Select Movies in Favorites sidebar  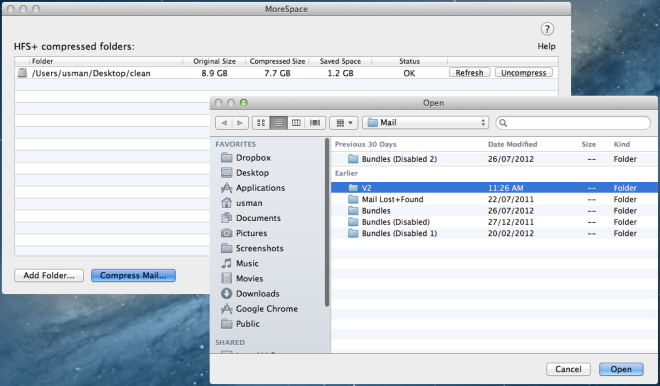tap(242, 279)
